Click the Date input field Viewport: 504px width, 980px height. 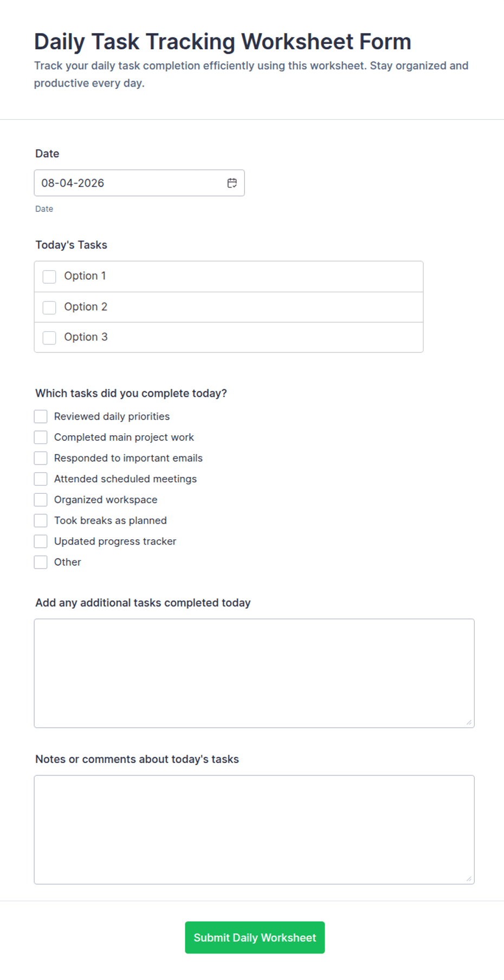[139, 183]
